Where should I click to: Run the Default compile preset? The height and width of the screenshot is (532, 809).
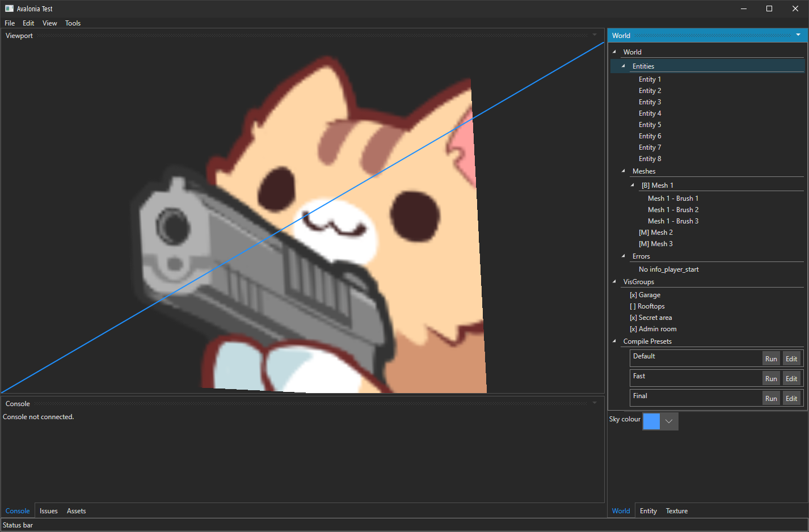[771, 358]
